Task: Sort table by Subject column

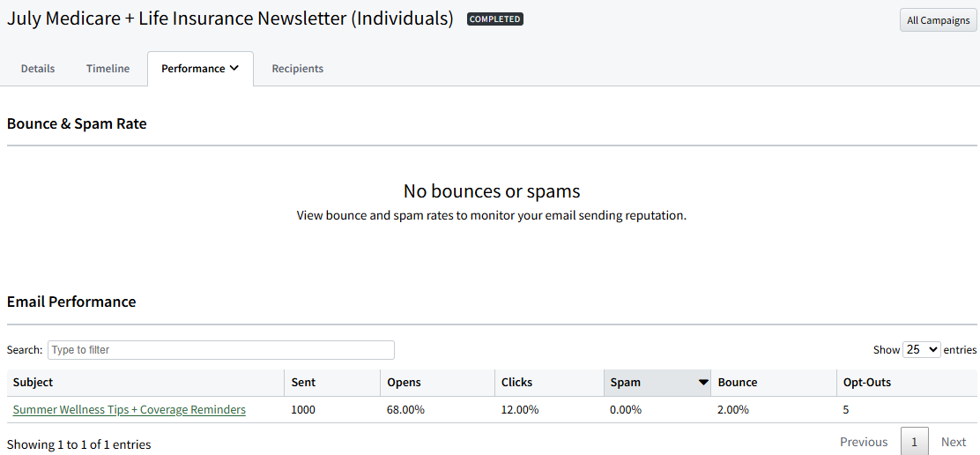Action: click(x=146, y=383)
